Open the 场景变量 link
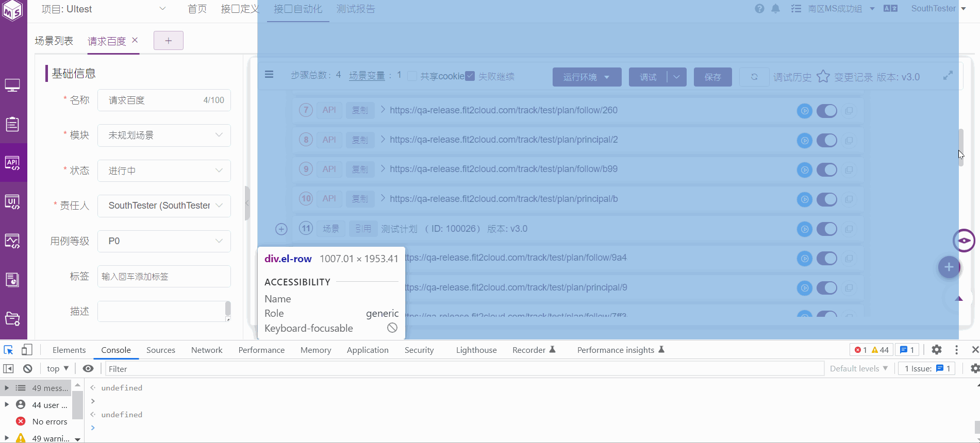980x443 pixels. (x=367, y=76)
